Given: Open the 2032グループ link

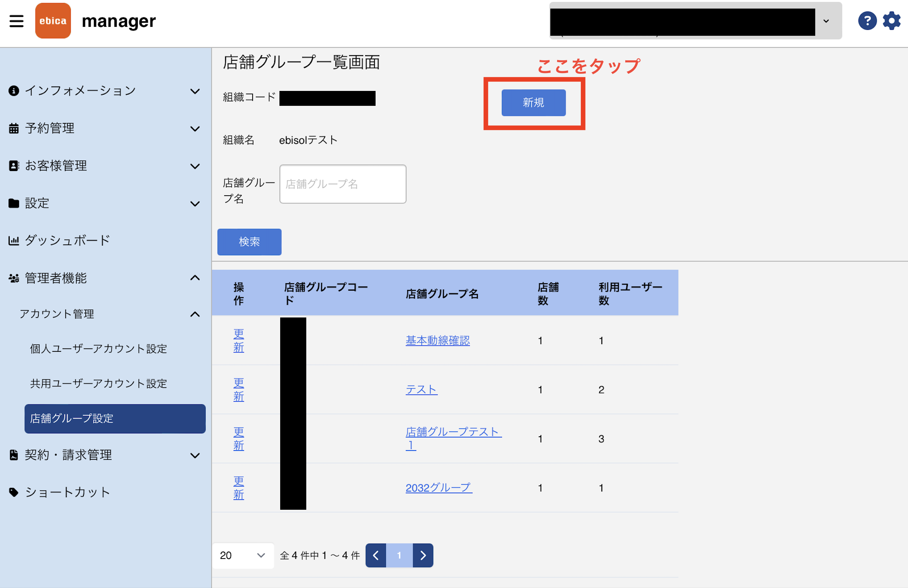Looking at the screenshot, I should click(439, 488).
